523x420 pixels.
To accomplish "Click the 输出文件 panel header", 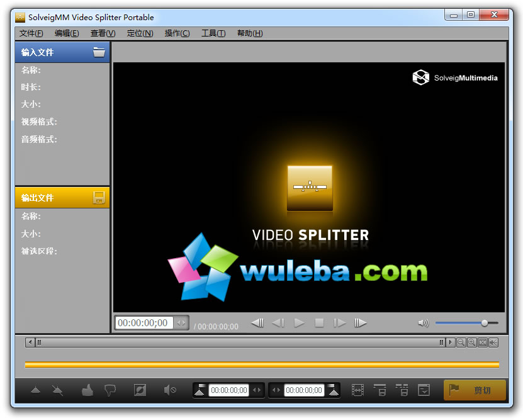I will [62, 198].
